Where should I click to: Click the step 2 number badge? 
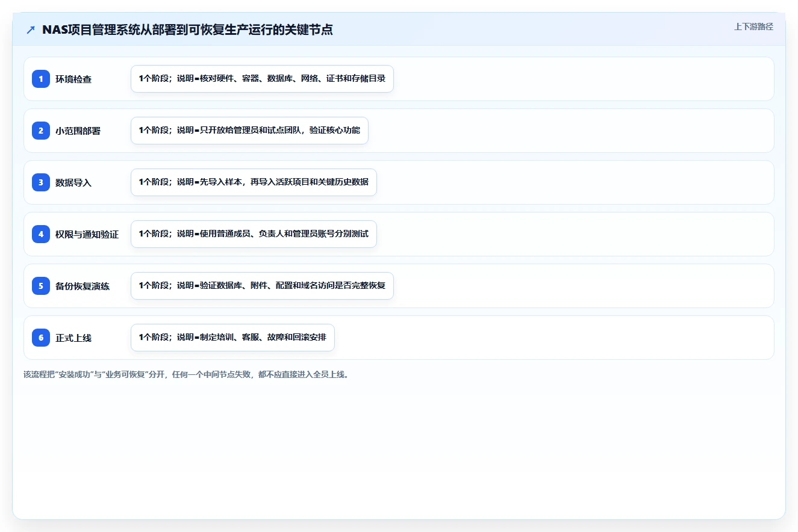point(41,131)
